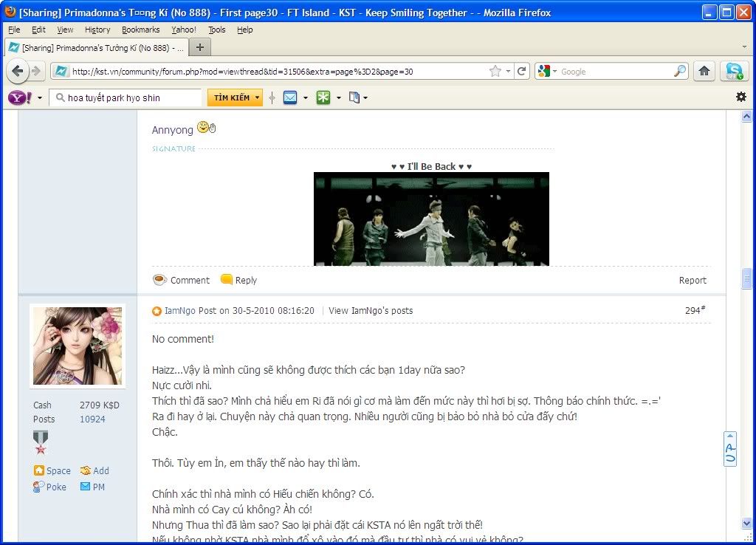This screenshot has height=545, width=756.
Task: Expand the green asterisk dropdown arrow
Action: coord(338,98)
